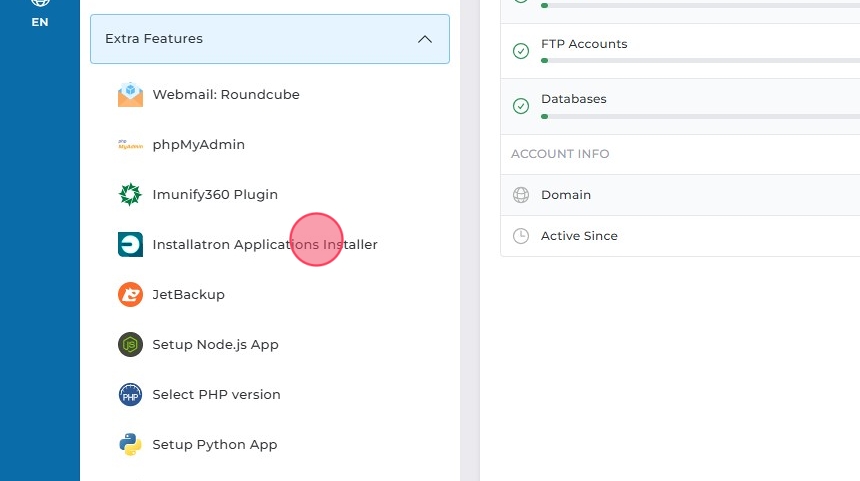This screenshot has height=481, width=860.
Task: Click the globe language icon
Action: [40, 3]
